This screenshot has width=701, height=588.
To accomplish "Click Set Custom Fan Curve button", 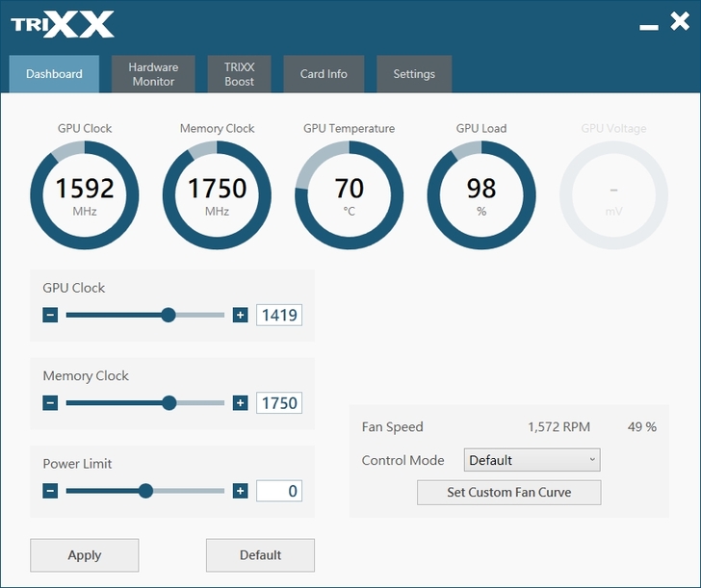I will (x=508, y=492).
